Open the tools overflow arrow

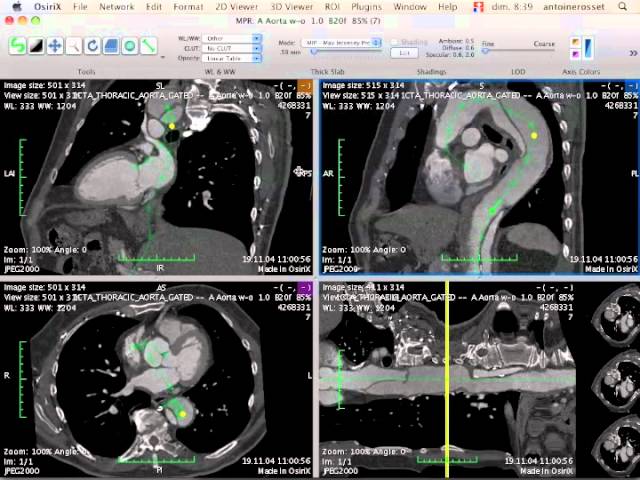[x=163, y=57]
